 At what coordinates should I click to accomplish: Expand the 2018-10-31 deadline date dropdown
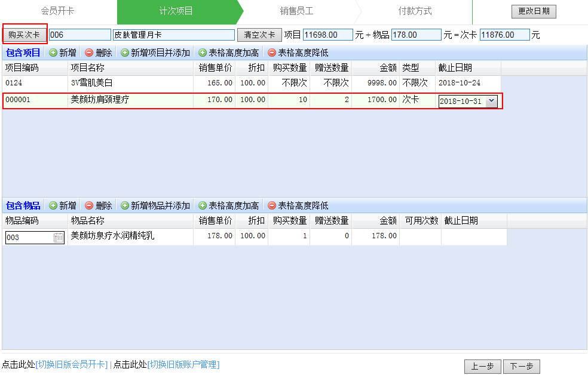click(491, 101)
